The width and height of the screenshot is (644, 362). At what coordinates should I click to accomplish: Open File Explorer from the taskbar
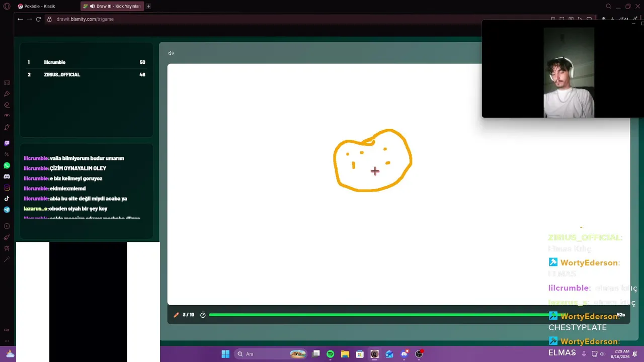(x=345, y=354)
